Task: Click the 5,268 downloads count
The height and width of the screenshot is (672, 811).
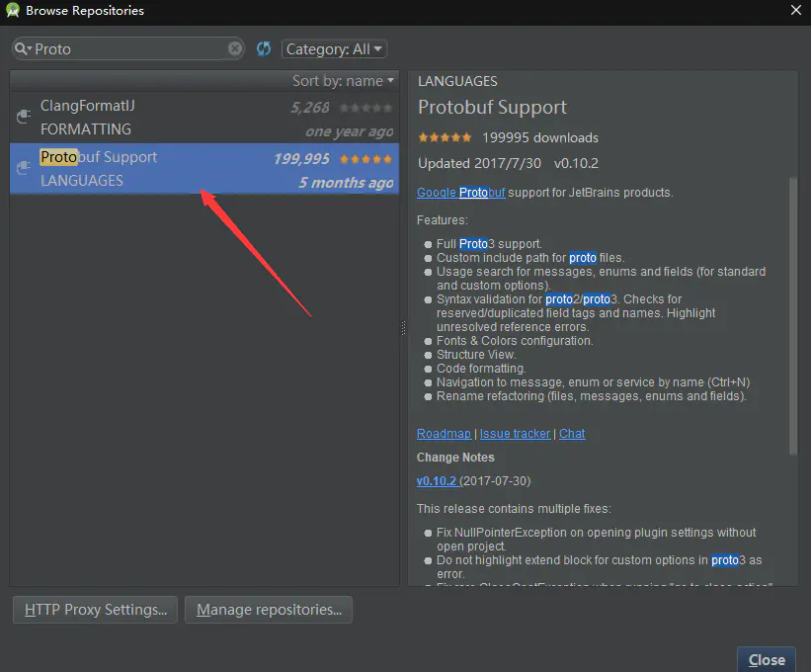Action: pyautogui.click(x=310, y=108)
